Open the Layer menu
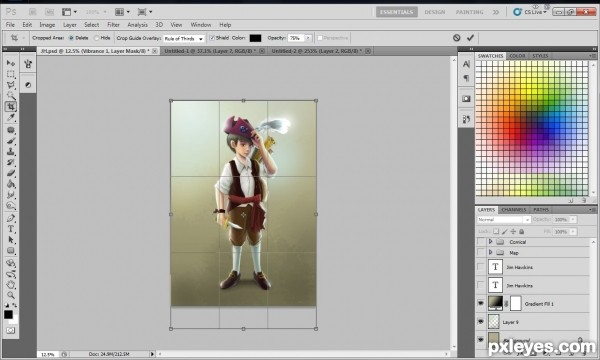 [x=70, y=24]
